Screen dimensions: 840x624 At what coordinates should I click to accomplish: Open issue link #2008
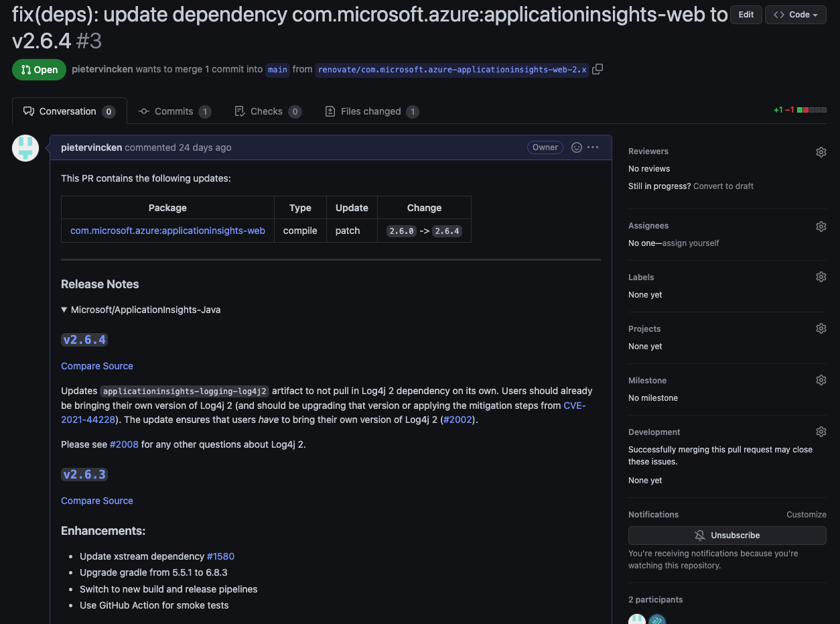point(124,444)
